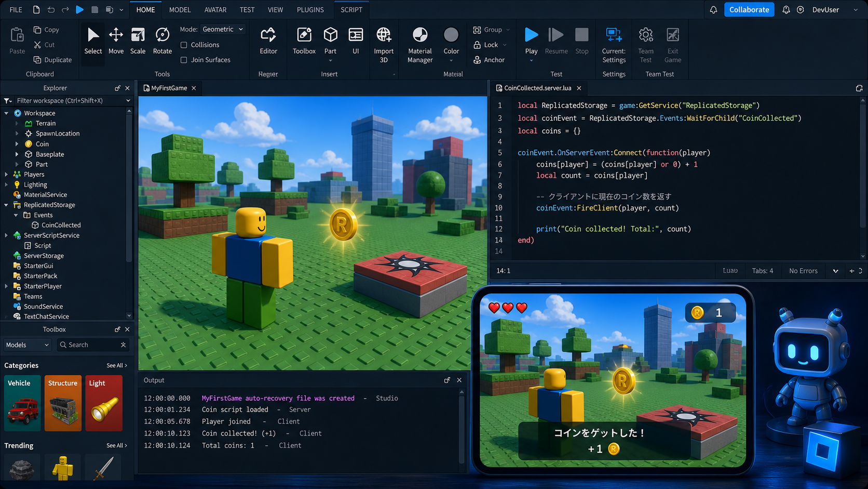Click the undo arrow in the title bar
Screen dimensions: 868x489
51,9
